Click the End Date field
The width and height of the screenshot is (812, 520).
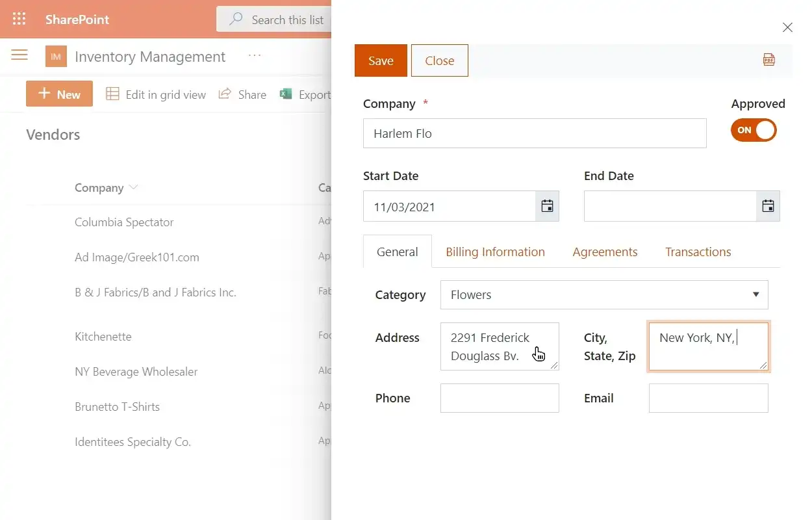click(x=670, y=206)
